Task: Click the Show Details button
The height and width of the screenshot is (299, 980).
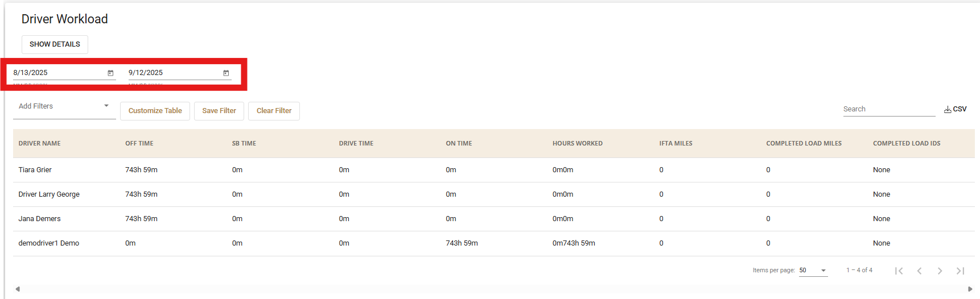Action: (55, 44)
